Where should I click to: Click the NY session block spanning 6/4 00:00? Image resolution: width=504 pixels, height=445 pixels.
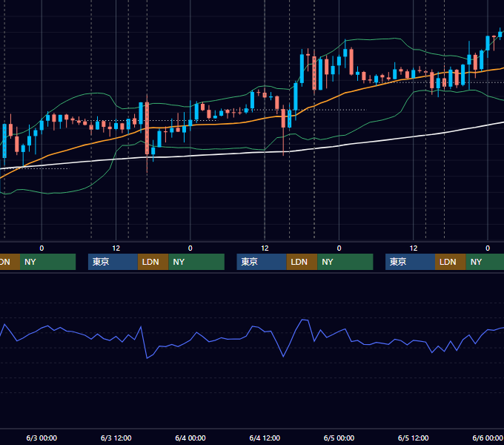click(x=196, y=262)
